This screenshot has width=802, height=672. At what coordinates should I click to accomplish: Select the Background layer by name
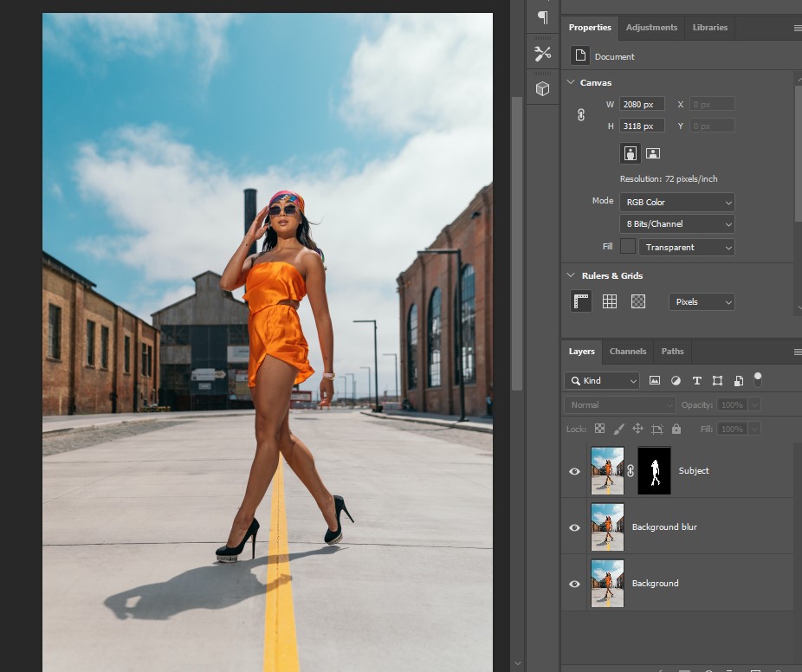655,584
